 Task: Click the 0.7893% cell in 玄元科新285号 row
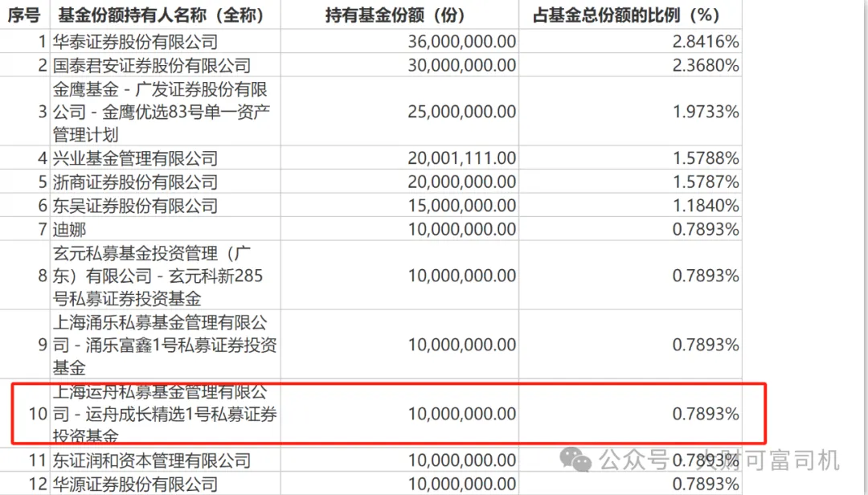(706, 276)
